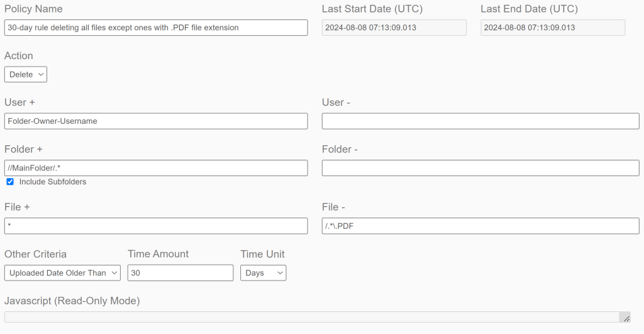Click the Other Criteria label
Viewport: 644px width, 334px height.
click(35, 254)
